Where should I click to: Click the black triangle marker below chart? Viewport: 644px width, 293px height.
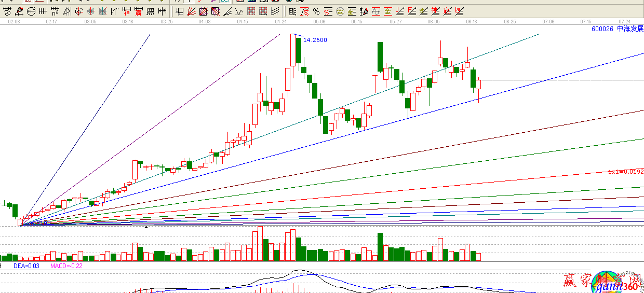click(x=146, y=227)
